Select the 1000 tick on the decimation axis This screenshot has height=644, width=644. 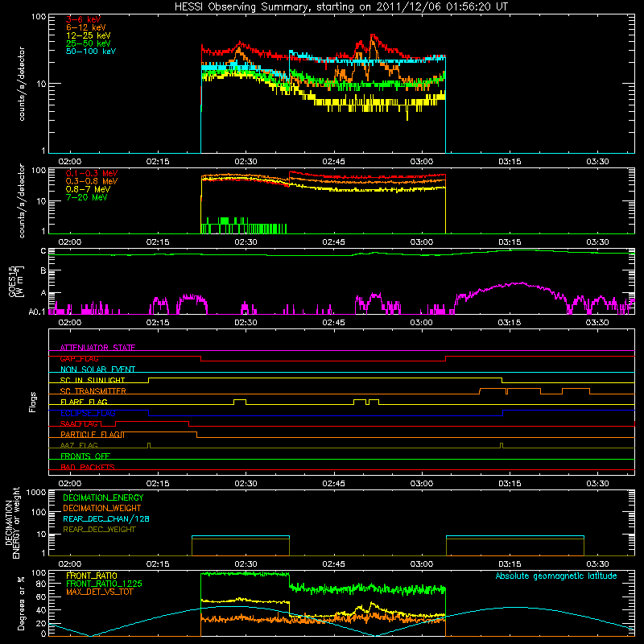point(36,492)
